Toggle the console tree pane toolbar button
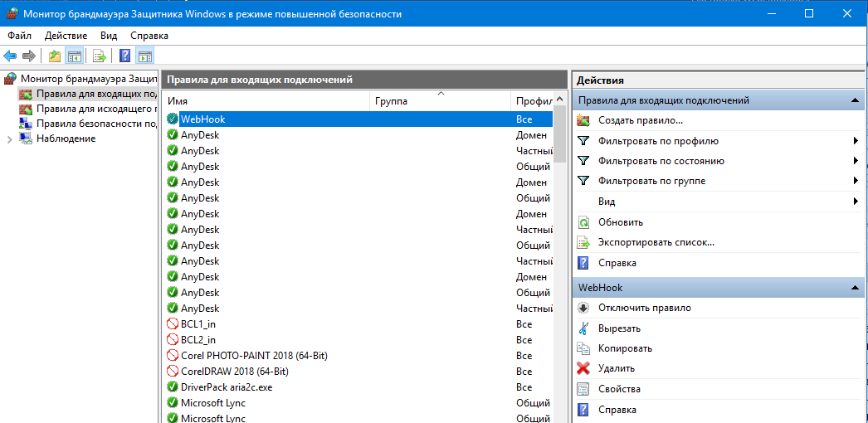This screenshot has height=423, width=868. tap(75, 56)
